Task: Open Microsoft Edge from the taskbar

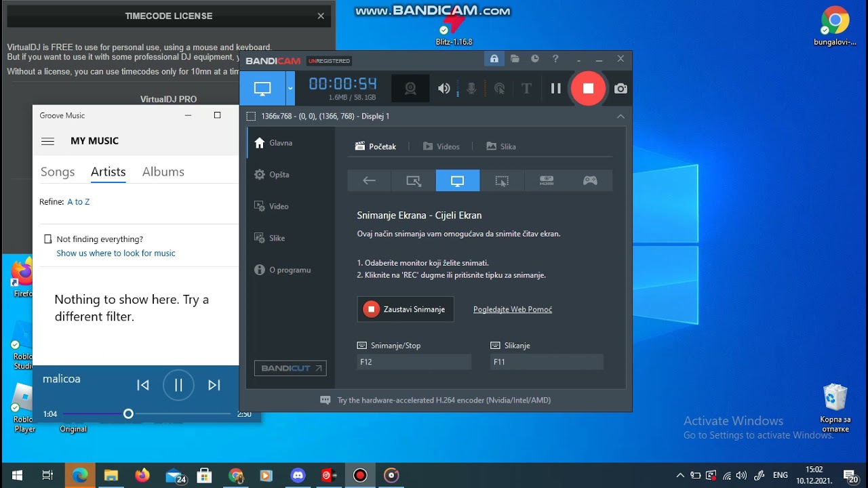Action: click(x=80, y=475)
